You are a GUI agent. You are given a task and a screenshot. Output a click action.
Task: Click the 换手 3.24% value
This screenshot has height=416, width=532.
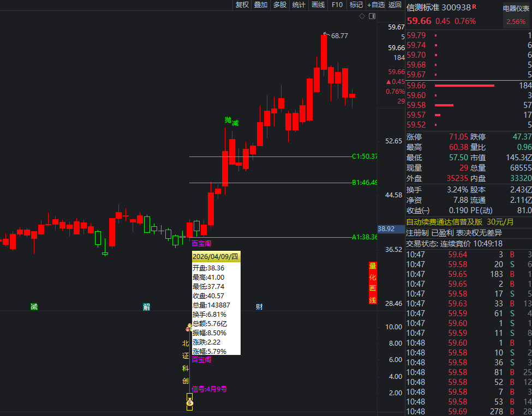[457, 190]
